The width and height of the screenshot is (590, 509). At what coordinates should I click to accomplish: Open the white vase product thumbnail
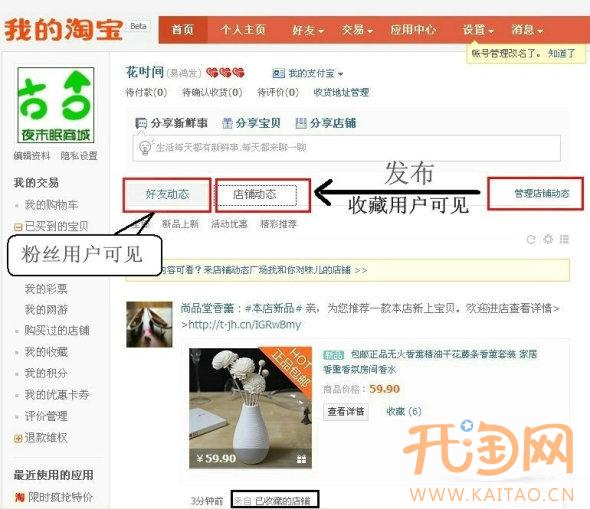[251, 408]
